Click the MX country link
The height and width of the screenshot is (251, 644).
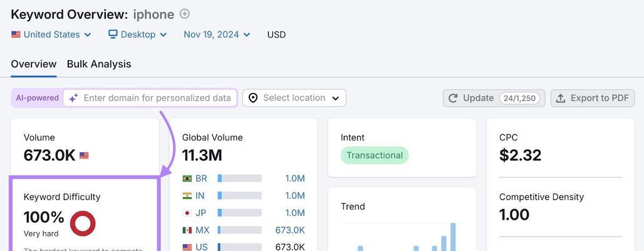coord(202,230)
